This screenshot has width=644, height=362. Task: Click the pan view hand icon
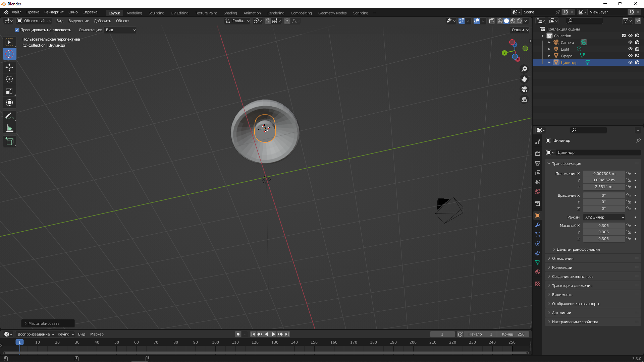pyautogui.click(x=524, y=79)
